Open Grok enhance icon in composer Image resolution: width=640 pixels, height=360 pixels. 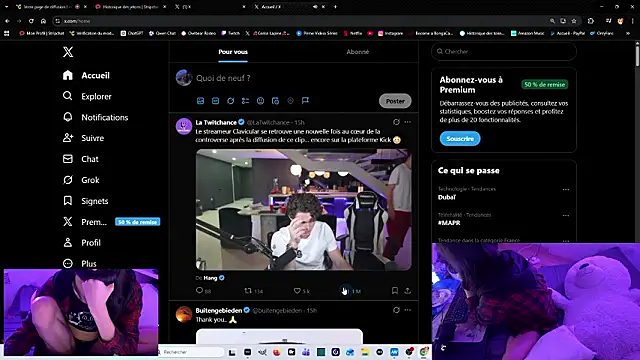231,101
